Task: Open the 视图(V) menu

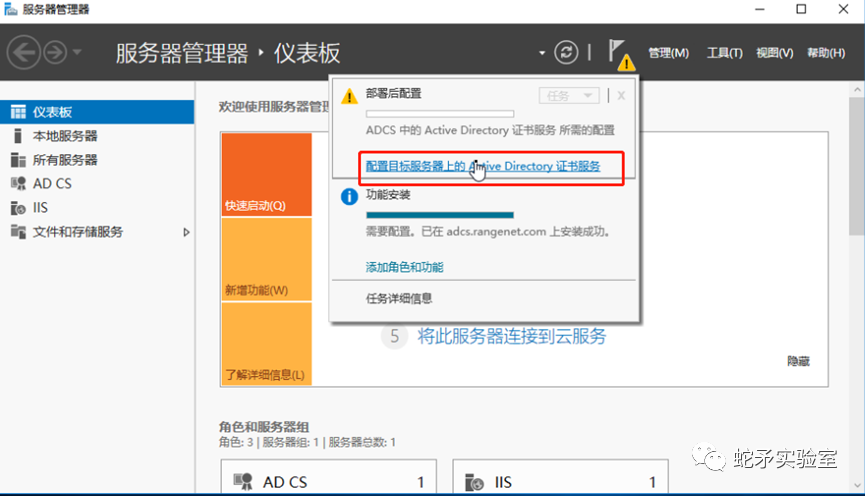Action: [x=775, y=53]
